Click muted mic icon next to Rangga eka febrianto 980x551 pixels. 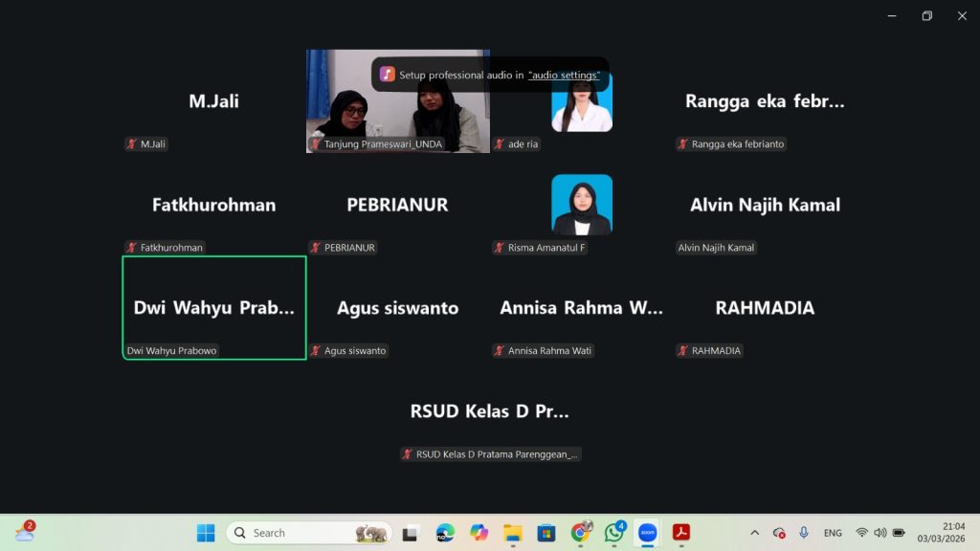(x=683, y=144)
